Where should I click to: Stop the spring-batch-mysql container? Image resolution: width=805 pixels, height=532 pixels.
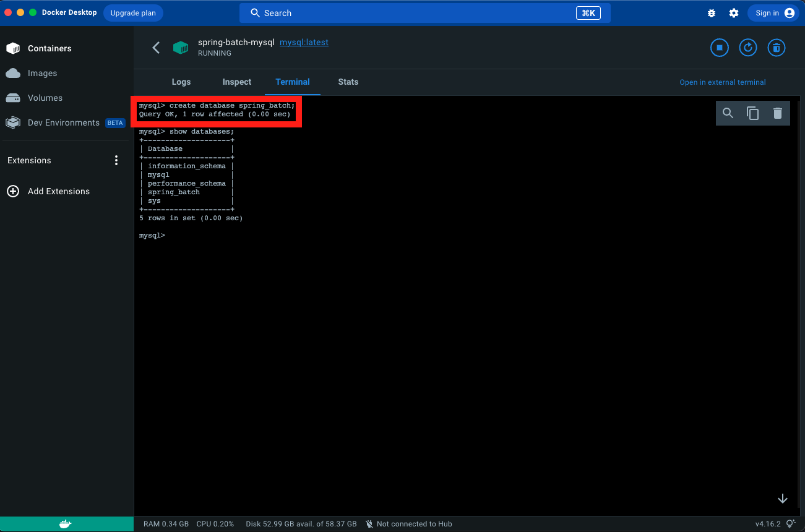(720, 48)
